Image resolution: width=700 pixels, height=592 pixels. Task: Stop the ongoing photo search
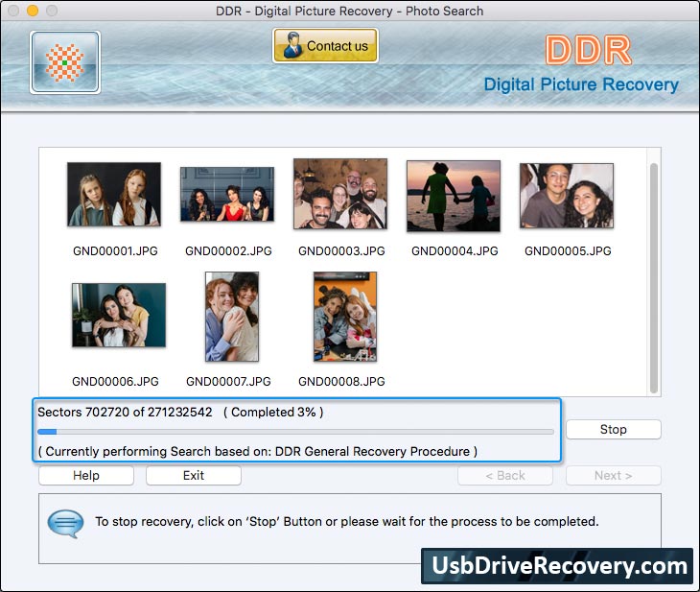coord(614,429)
